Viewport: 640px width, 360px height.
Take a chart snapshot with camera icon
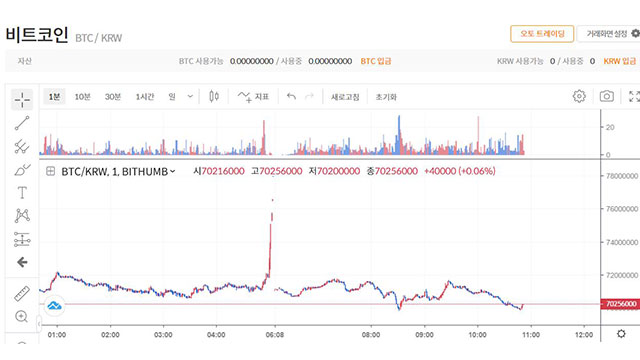[x=607, y=96]
